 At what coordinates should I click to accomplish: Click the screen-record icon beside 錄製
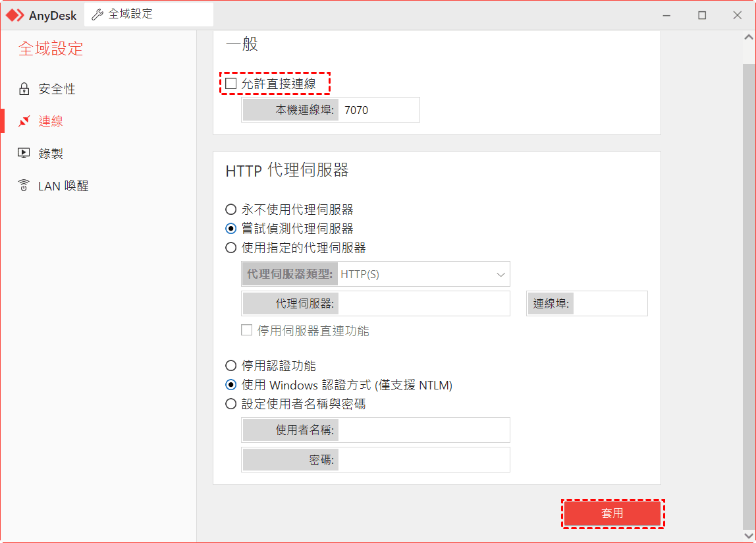coord(24,154)
